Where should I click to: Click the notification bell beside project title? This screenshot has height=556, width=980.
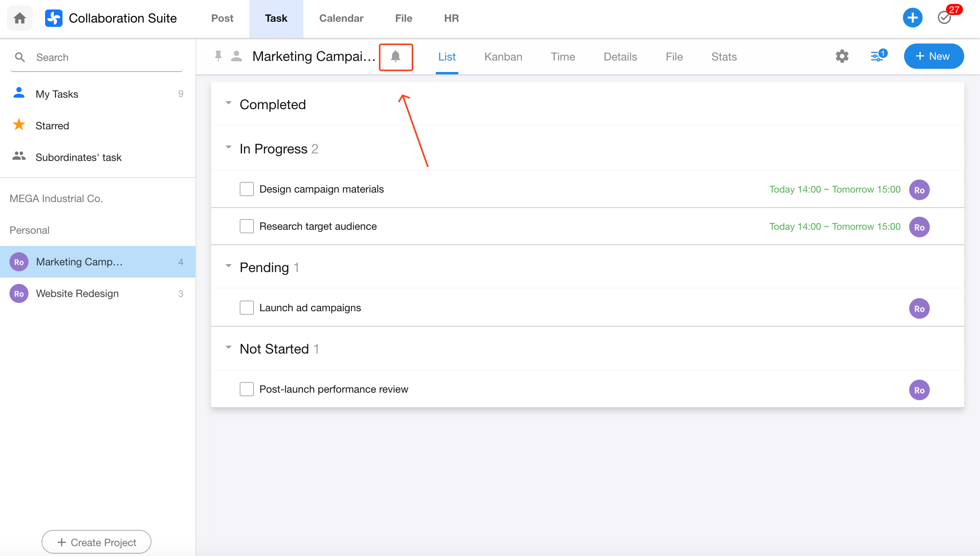click(395, 57)
